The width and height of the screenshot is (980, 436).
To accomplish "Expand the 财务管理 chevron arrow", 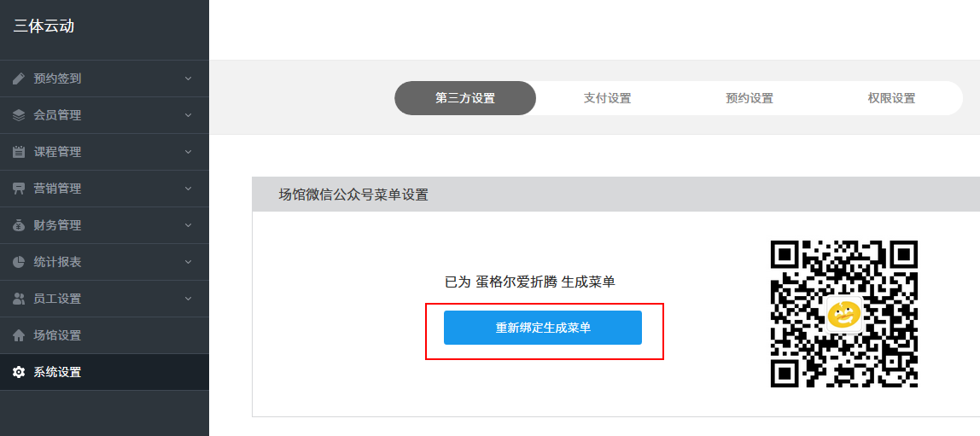I will point(188,225).
